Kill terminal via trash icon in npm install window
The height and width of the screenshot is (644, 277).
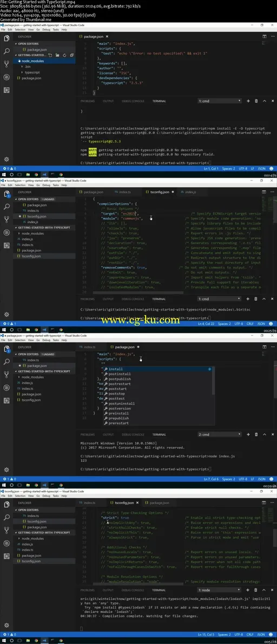point(256,100)
